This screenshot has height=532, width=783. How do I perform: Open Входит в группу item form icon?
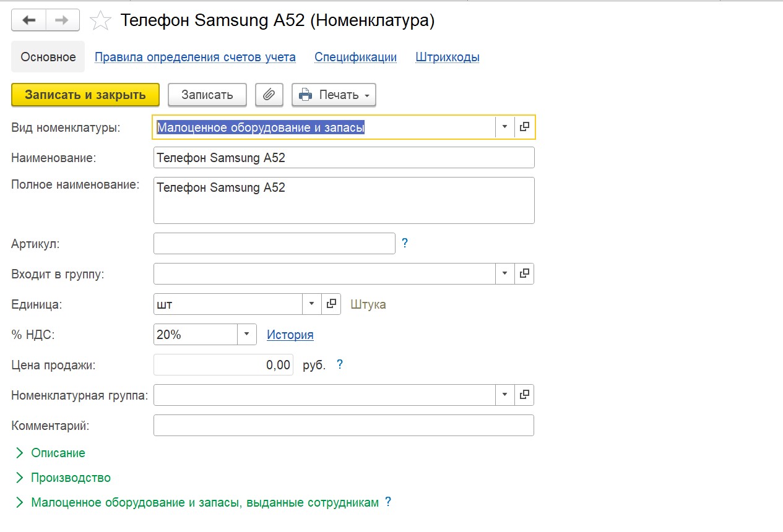click(x=524, y=273)
